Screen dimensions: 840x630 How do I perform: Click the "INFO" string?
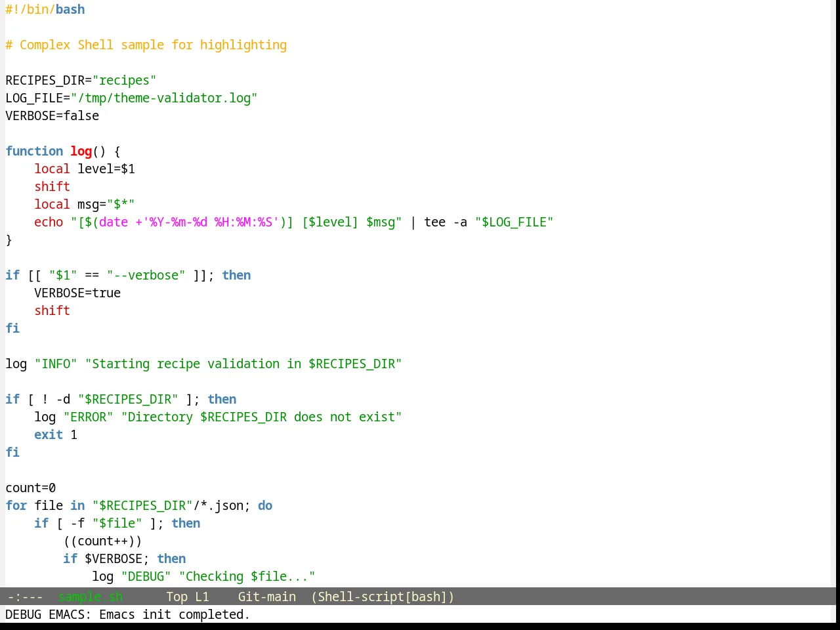[x=56, y=364]
